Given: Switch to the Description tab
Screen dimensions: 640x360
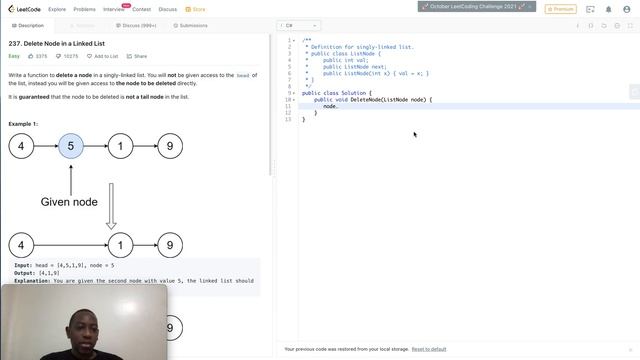Looking at the screenshot, I should 28,25.
